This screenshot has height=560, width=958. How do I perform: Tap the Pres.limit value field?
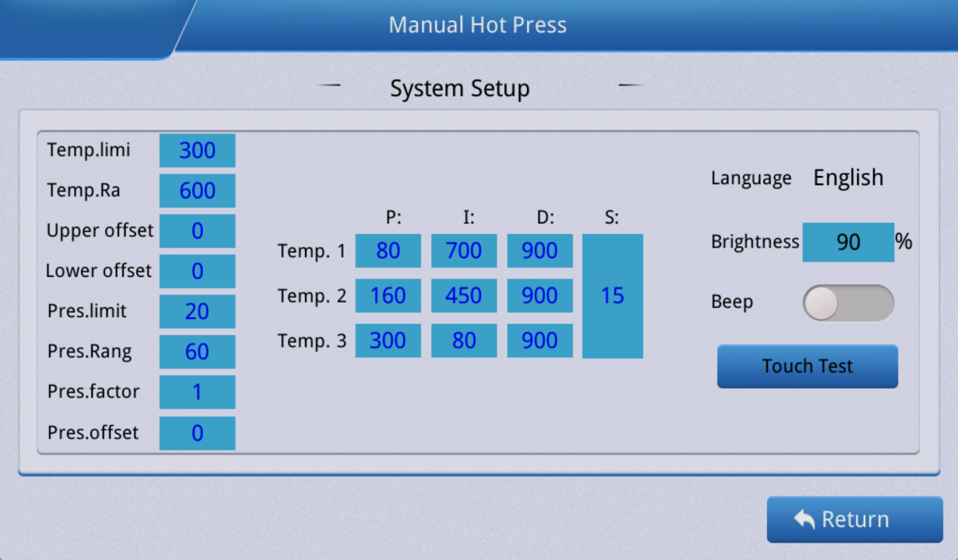[197, 311]
